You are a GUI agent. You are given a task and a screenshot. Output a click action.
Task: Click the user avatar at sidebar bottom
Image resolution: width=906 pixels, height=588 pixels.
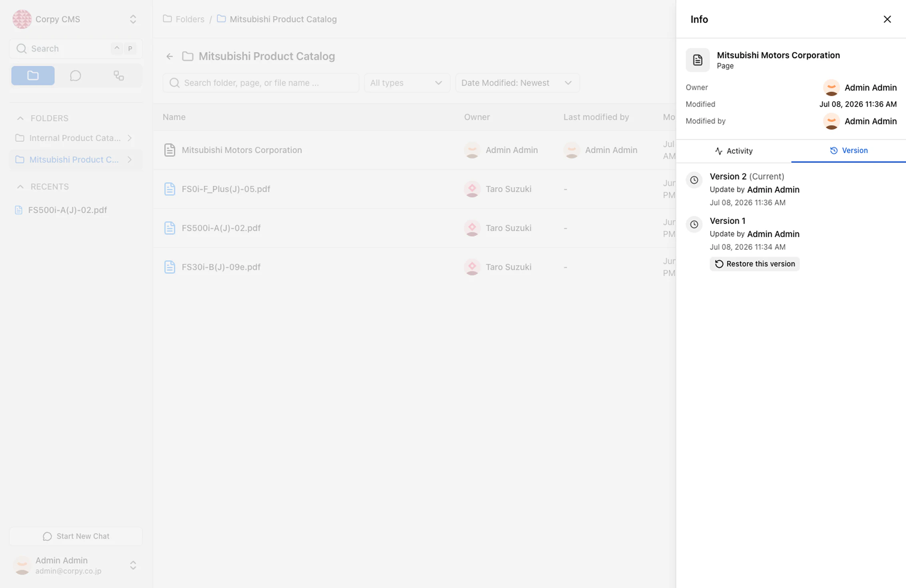(22, 565)
